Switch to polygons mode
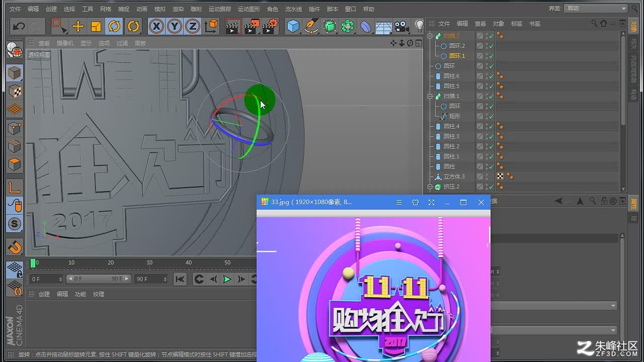Viewport: 644px width, 362px height. (x=15, y=164)
